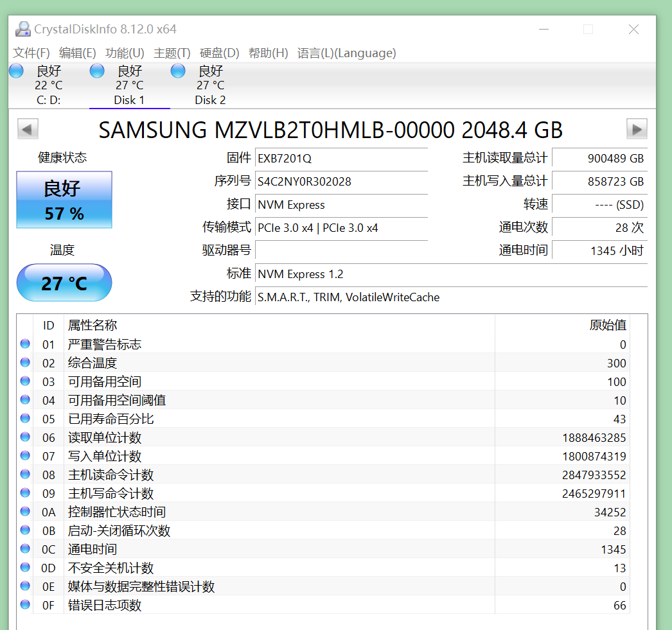This screenshot has width=672, height=630.
Task: Select the 错误日志项数 raw value 66
Action: (x=620, y=605)
